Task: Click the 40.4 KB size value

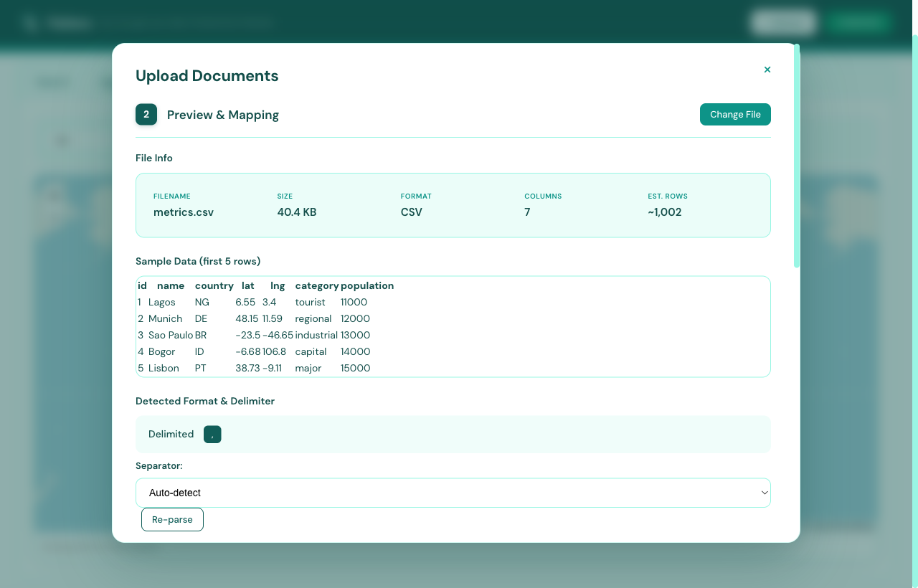Action: [297, 212]
